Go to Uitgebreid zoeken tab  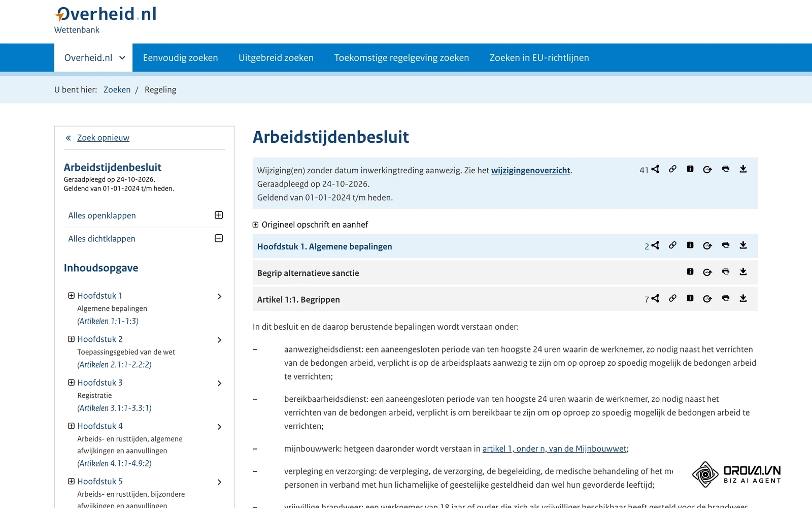coord(276,57)
